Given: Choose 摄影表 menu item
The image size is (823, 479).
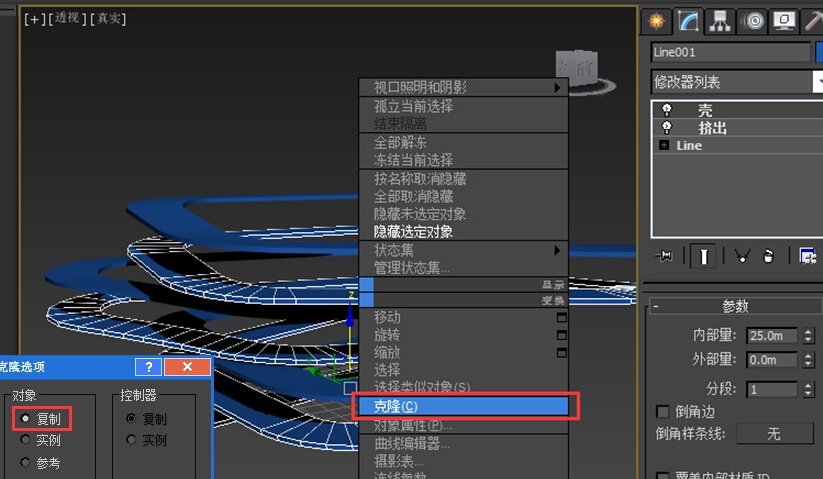Looking at the screenshot, I should point(463,461).
